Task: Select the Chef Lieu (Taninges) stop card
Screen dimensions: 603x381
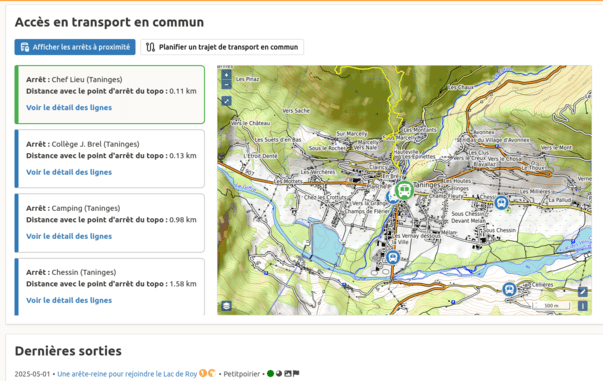Action: [110, 95]
